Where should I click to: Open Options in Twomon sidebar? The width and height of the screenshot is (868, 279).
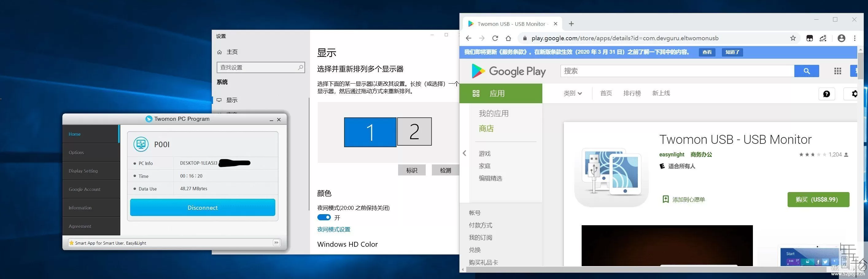(91, 152)
